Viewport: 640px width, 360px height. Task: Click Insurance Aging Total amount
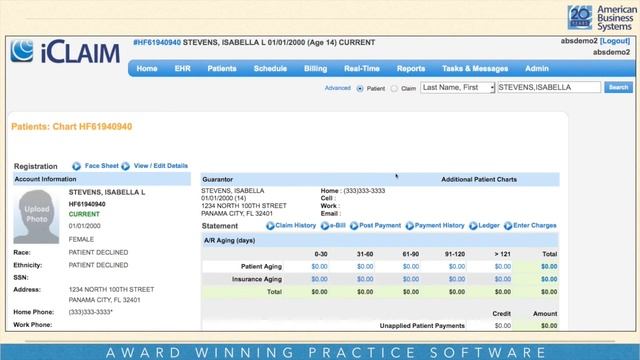pos(549,279)
